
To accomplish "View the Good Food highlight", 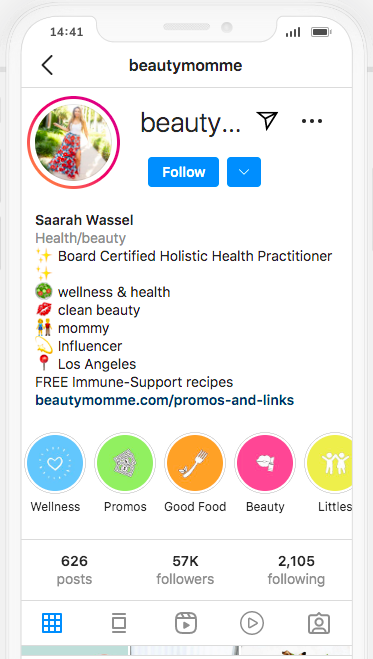I will [195, 463].
